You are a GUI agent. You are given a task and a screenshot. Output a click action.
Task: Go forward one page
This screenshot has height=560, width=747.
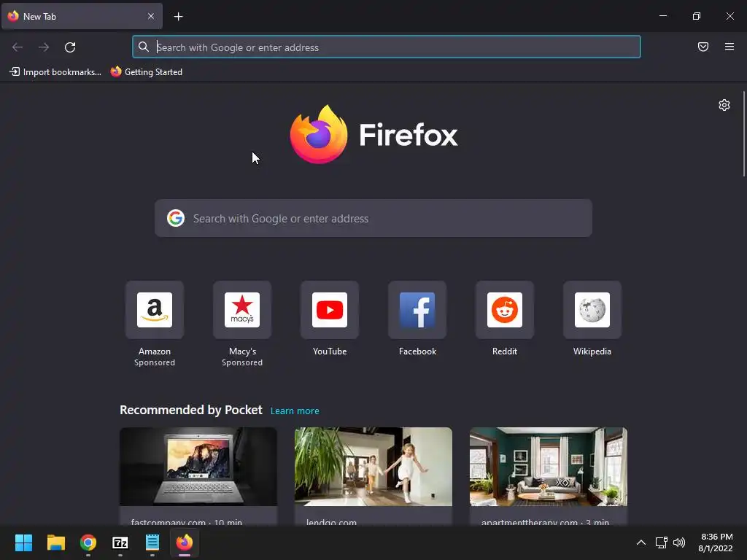tap(44, 47)
